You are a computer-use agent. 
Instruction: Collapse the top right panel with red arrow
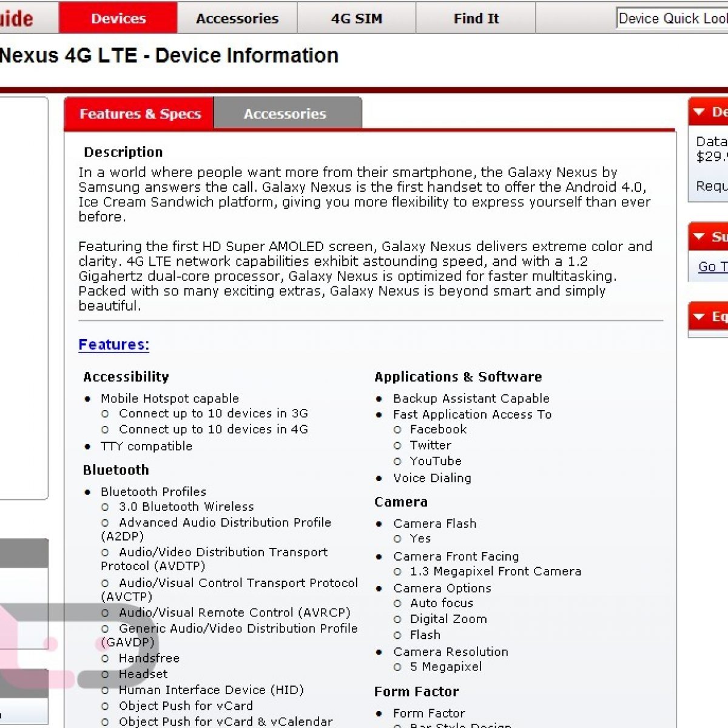coord(699,112)
